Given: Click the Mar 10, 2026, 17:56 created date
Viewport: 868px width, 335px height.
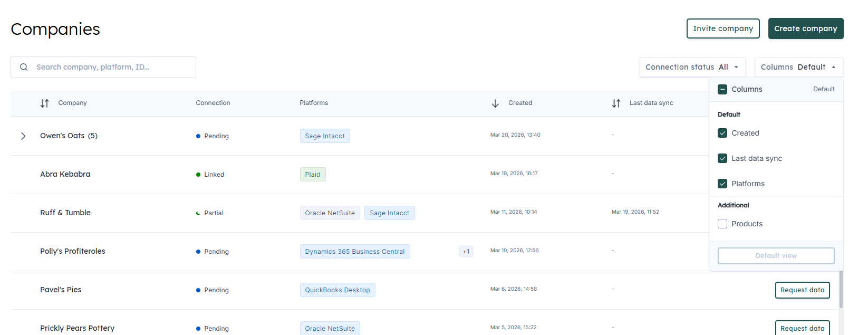Looking at the screenshot, I should coord(515,251).
